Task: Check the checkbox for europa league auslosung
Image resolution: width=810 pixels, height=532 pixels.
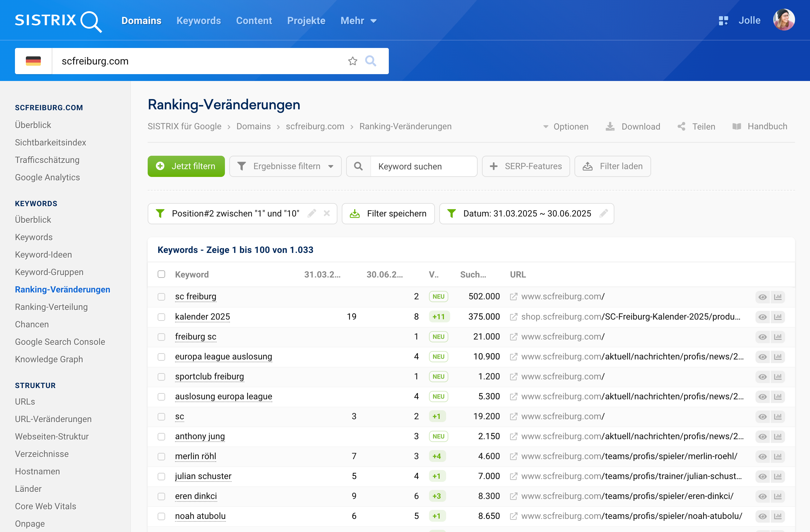Action: pyautogui.click(x=161, y=357)
